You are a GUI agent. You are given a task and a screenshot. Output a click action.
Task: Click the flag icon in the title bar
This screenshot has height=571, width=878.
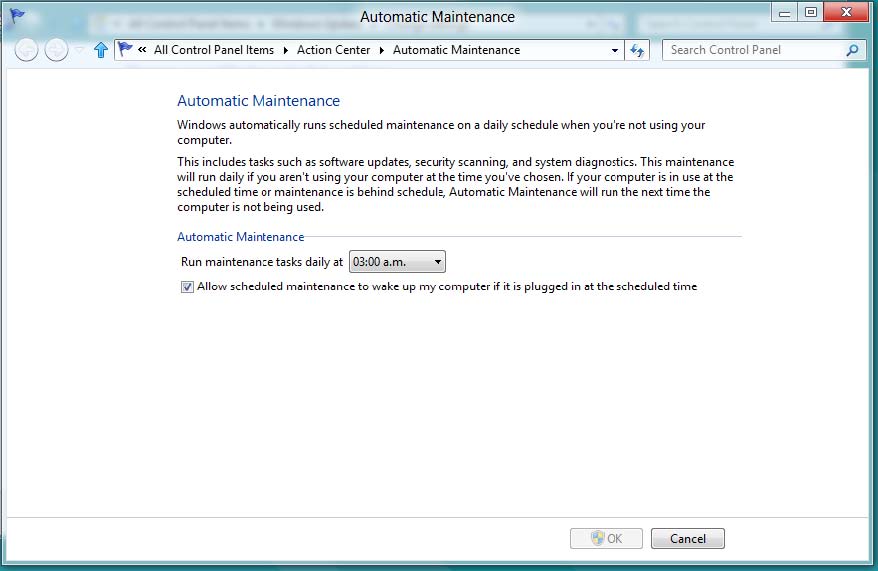[17, 16]
